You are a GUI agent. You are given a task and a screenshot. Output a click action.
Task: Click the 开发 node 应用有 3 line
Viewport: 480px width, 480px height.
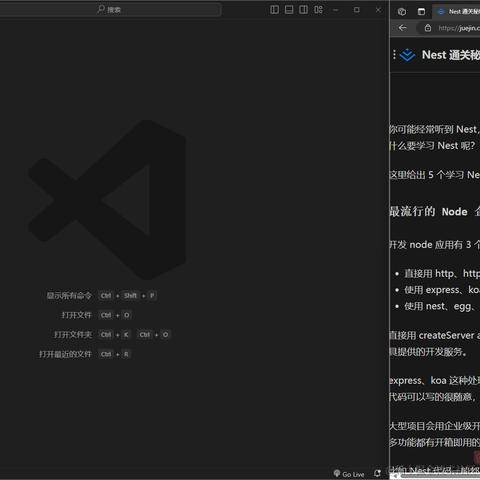[434, 245]
